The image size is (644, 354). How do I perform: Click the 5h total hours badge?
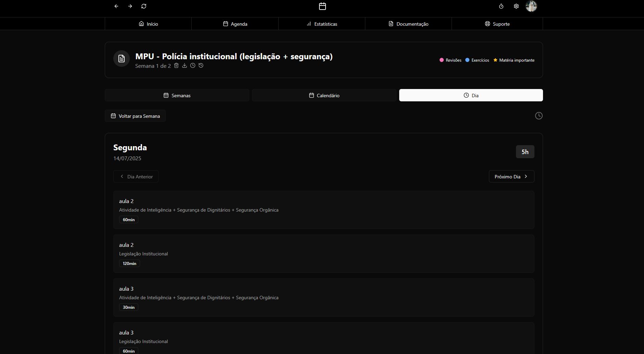[525, 152]
